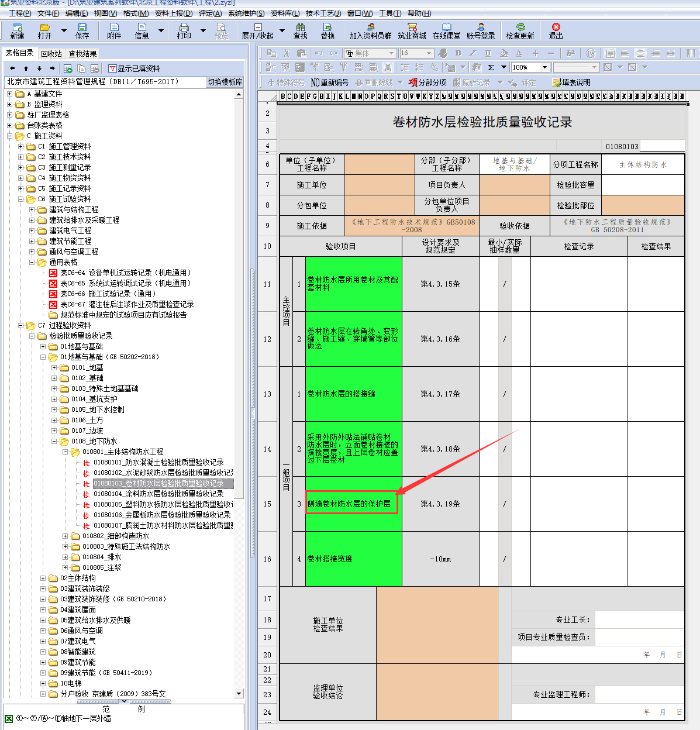This screenshot has width=700, height=730.
Task: Open 填表说明 form instructions
Action: (x=571, y=82)
